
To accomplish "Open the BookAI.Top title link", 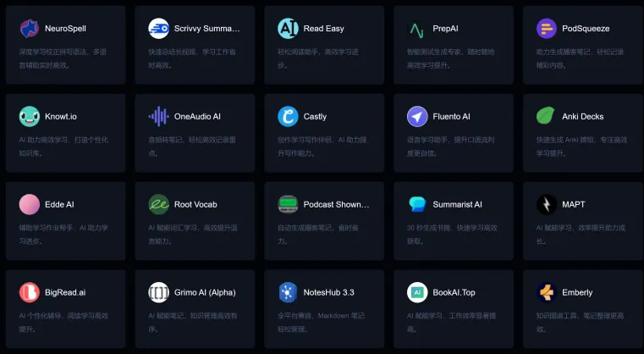I will pyautogui.click(x=454, y=292).
